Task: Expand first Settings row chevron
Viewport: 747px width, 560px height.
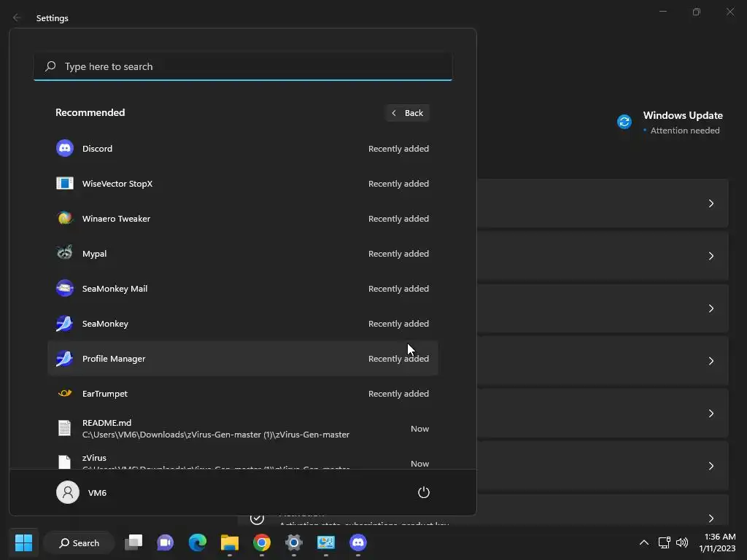Action: (711, 203)
